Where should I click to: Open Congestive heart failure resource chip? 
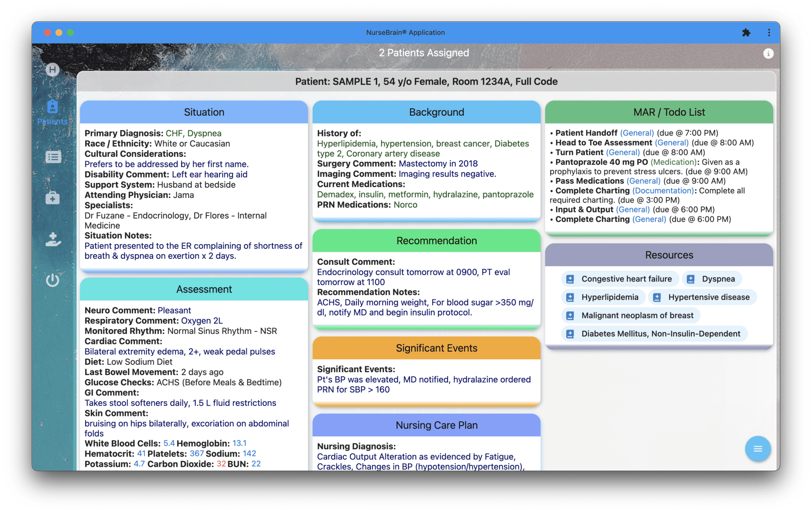(x=620, y=279)
